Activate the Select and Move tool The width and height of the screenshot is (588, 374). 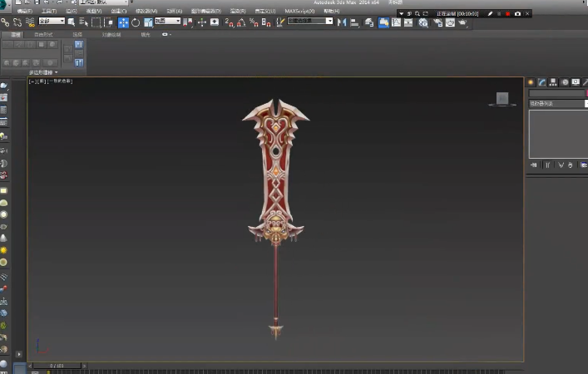click(x=123, y=22)
